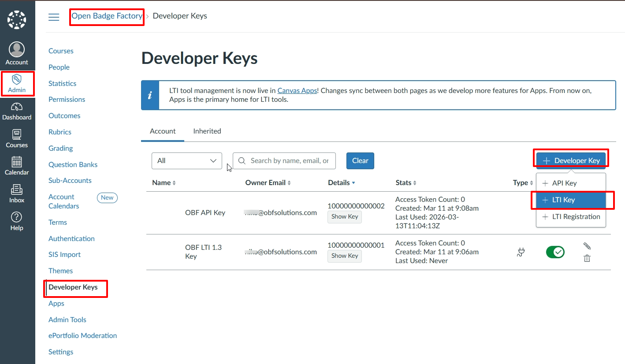The image size is (625, 364).
Task: Click the Clear button beside the search field
Action: [360, 161]
